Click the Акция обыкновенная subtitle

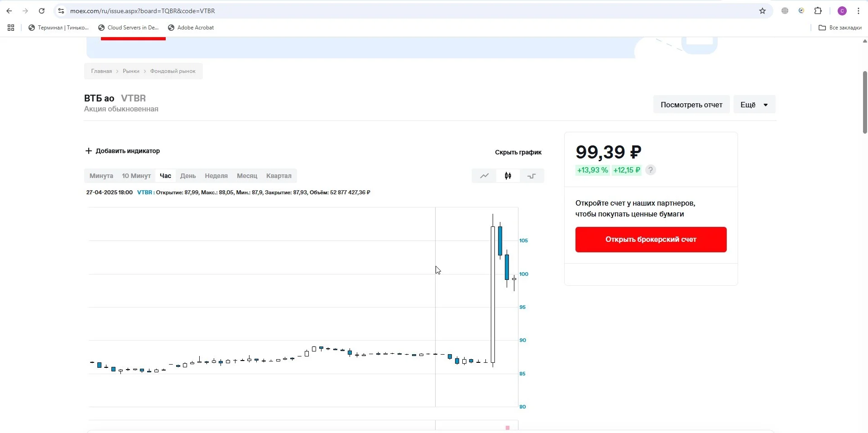point(121,109)
